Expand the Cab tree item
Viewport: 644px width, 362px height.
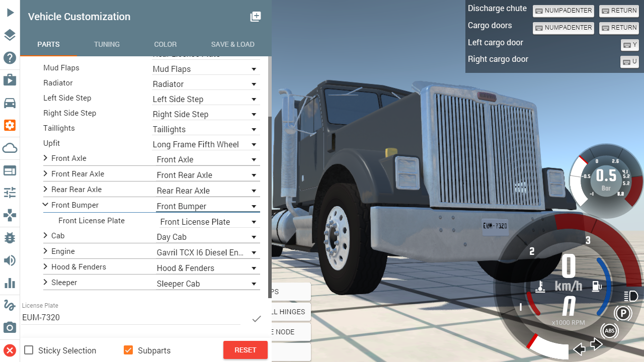[x=46, y=235]
